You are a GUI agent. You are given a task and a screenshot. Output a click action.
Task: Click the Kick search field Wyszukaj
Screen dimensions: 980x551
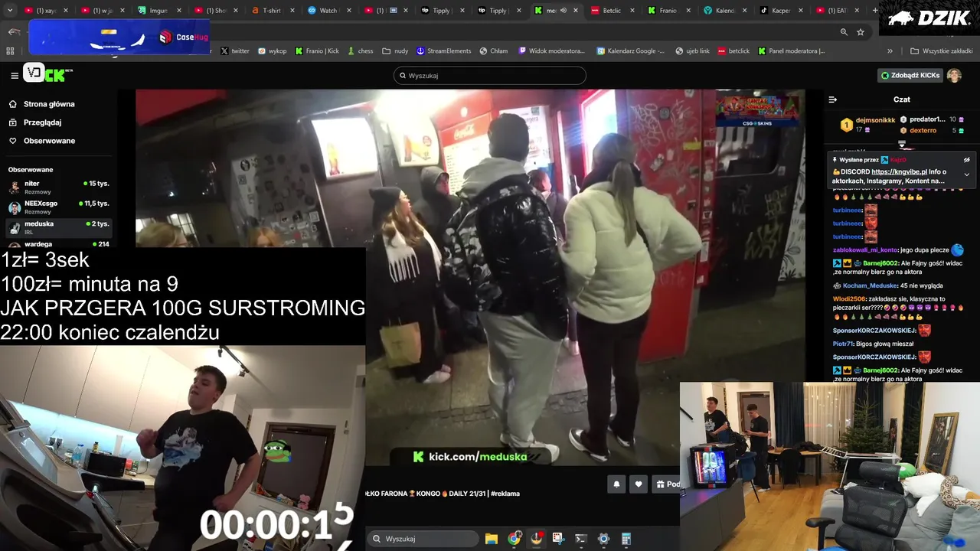[x=490, y=76]
